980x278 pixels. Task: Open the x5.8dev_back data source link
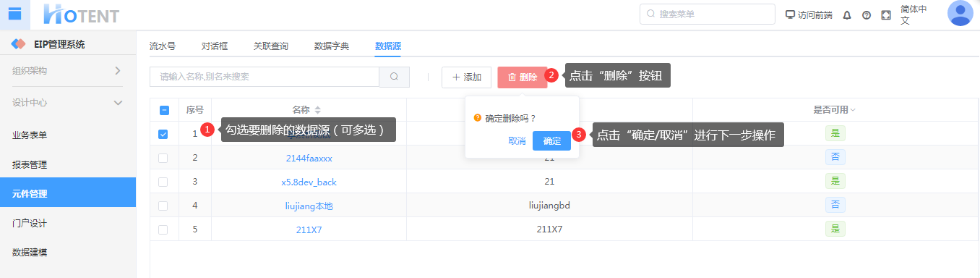point(309,182)
